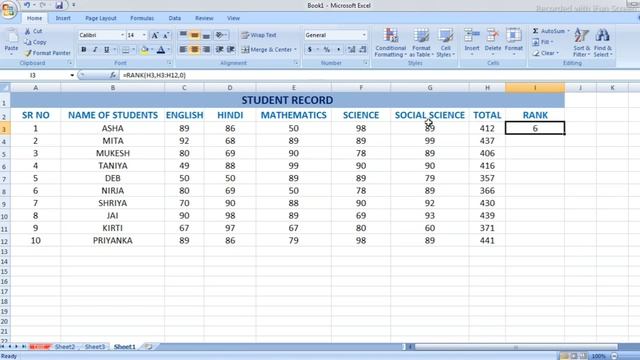Switch to the Insert ribbon tab
This screenshot has height=360, width=640.
[x=63, y=18]
